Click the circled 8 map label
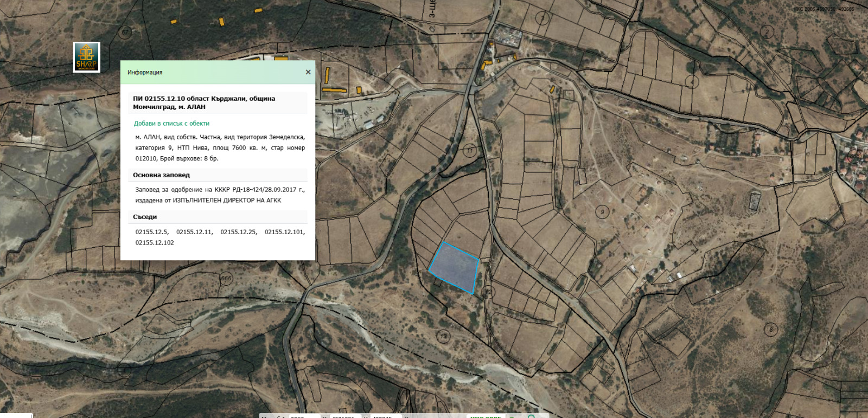The width and height of the screenshot is (868, 418). (x=771, y=329)
